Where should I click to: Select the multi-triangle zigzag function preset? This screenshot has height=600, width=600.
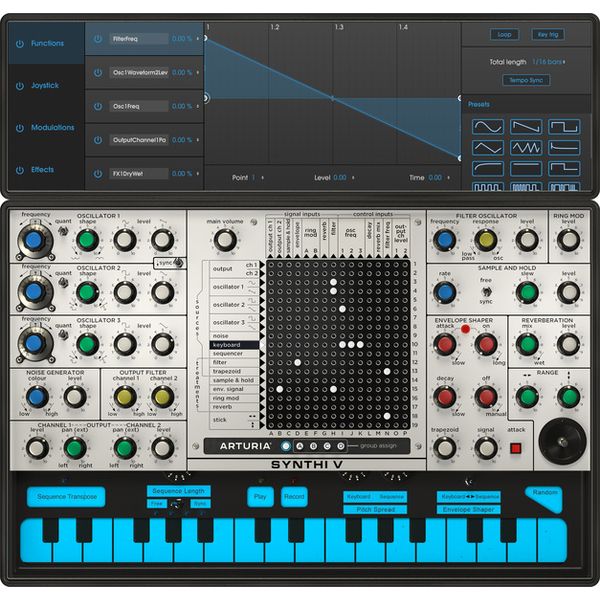pyautogui.click(x=526, y=147)
